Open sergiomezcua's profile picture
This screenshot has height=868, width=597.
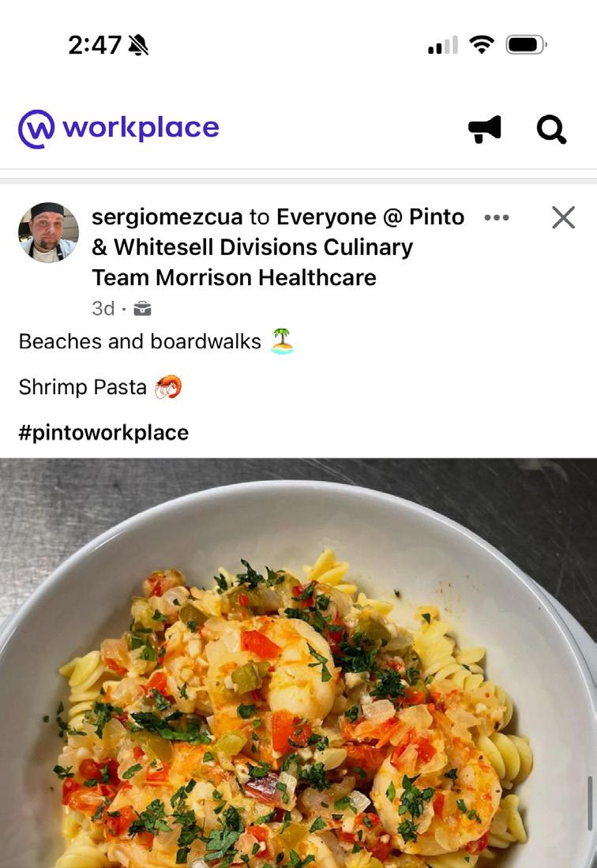pyautogui.click(x=48, y=232)
